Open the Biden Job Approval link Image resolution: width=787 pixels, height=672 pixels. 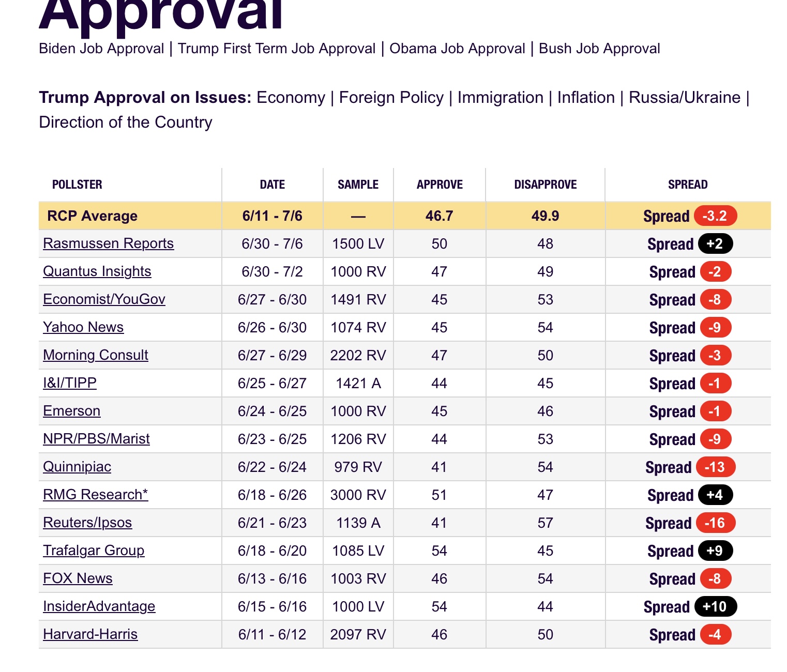point(101,49)
